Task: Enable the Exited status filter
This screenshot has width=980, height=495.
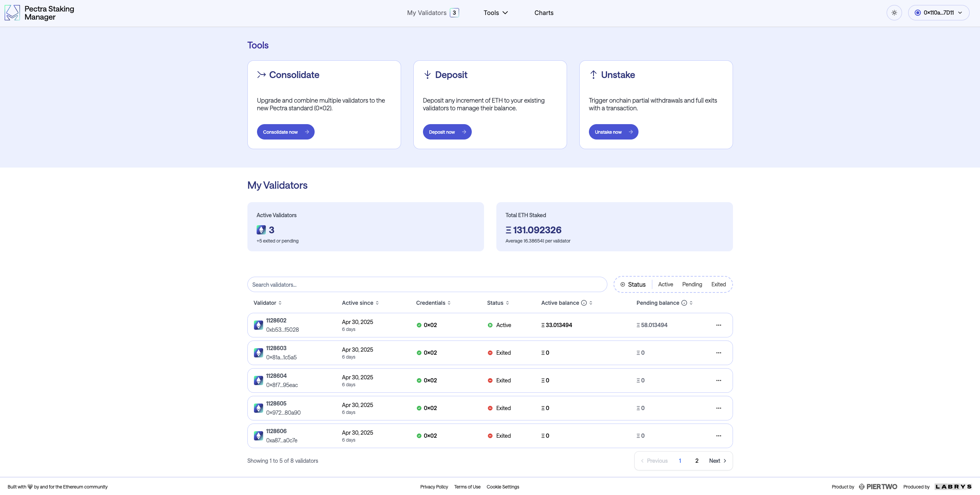Action: (x=718, y=284)
